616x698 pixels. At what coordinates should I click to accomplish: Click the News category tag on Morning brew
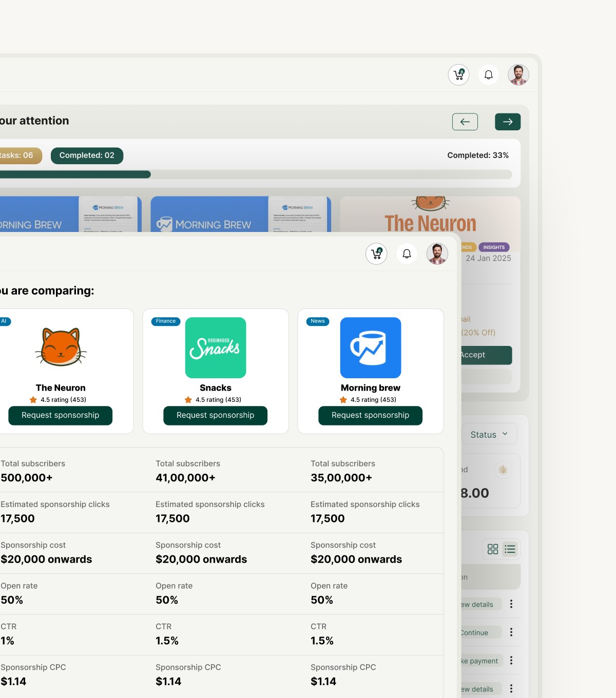coord(318,321)
